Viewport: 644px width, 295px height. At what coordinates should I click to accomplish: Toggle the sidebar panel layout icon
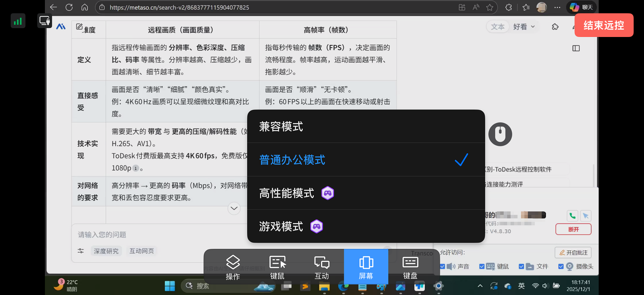coord(576,48)
